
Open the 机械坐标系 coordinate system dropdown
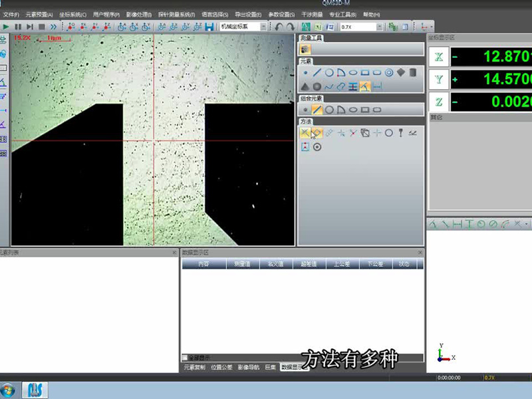pyautogui.click(x=263, y=27)
